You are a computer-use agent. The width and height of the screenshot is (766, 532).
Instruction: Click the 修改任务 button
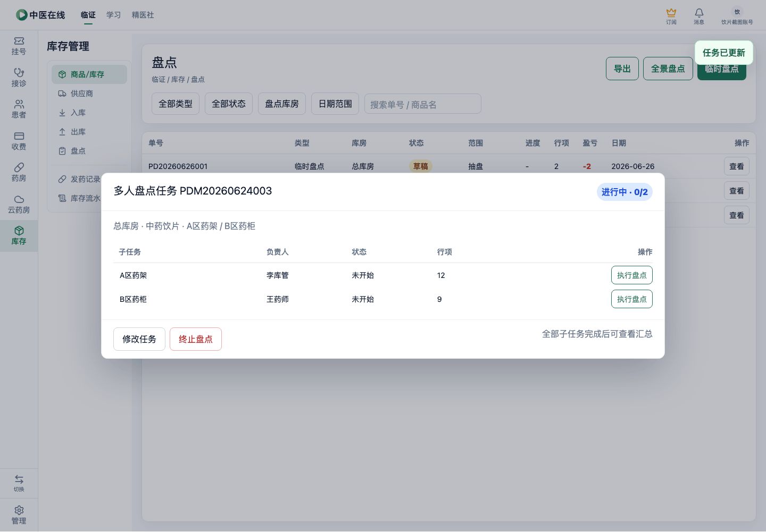coord(139,339)
